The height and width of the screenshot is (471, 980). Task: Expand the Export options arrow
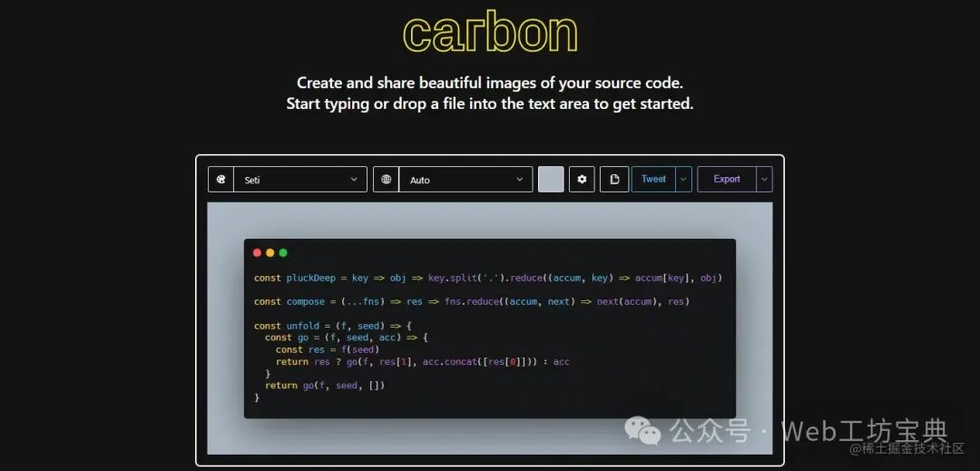[764, 180]
